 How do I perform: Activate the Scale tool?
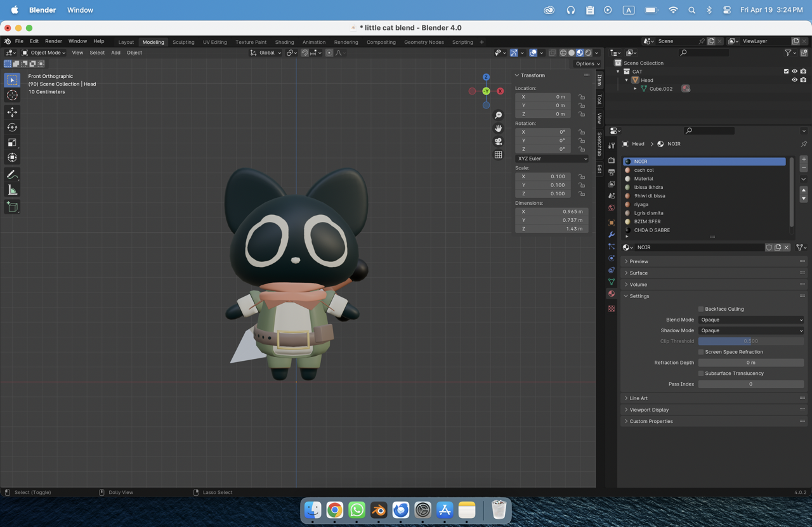pyautogui.click(x=12, y=143)
